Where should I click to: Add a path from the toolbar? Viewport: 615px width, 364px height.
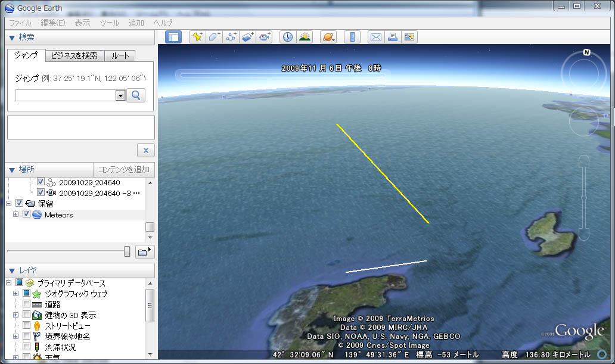(231, 37)
